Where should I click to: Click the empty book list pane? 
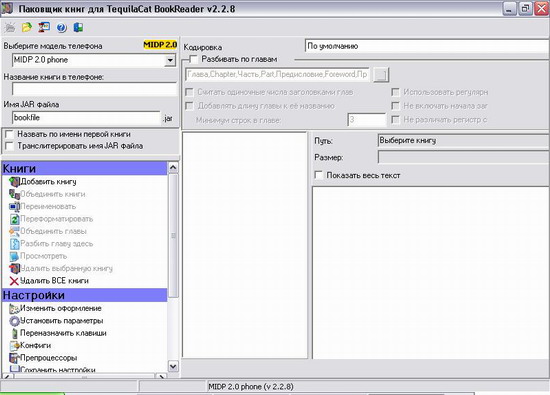click(245, 245)
